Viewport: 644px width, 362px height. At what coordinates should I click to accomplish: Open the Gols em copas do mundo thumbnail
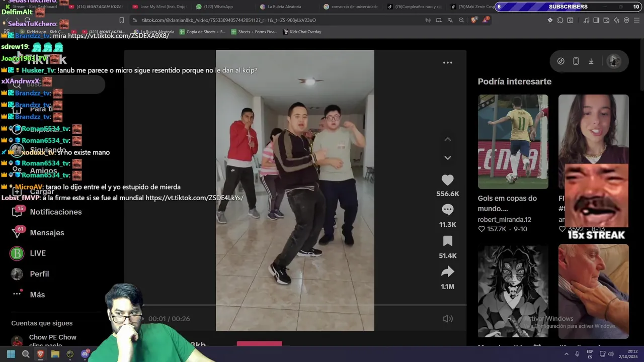513,142
